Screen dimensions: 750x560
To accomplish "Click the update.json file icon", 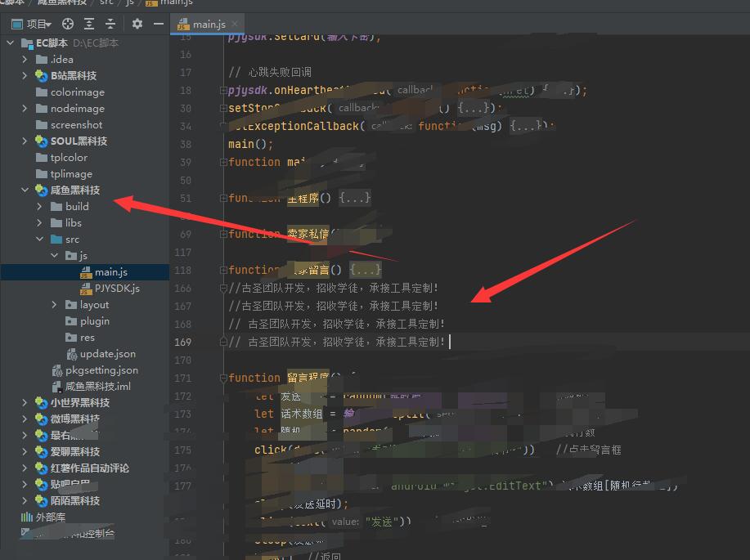I will [72, 354].
